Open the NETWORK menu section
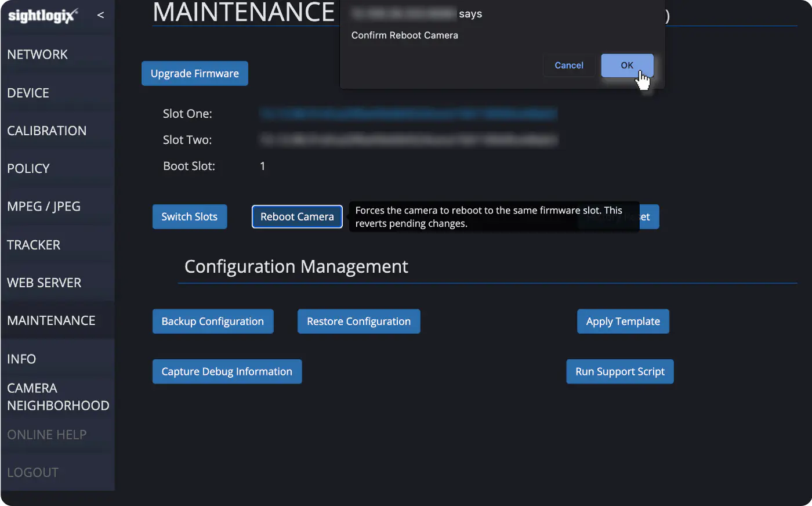The width and height of the screenshot is (812, 506). click(38, 55)
